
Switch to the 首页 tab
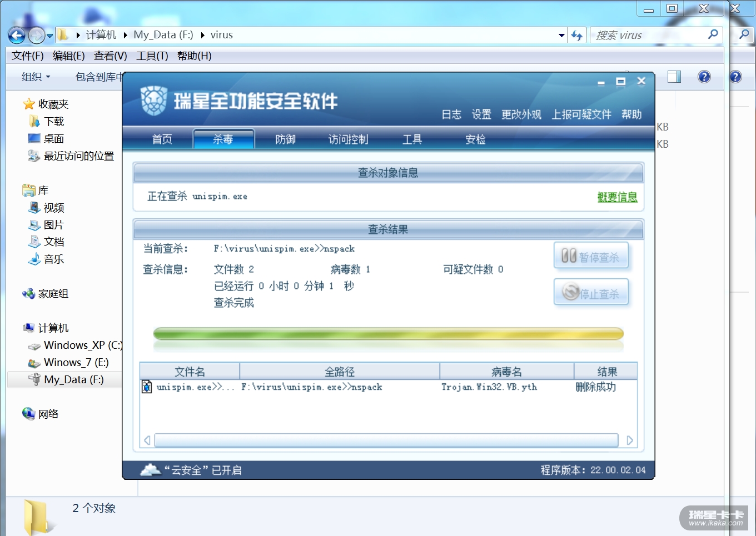(162, 139)
